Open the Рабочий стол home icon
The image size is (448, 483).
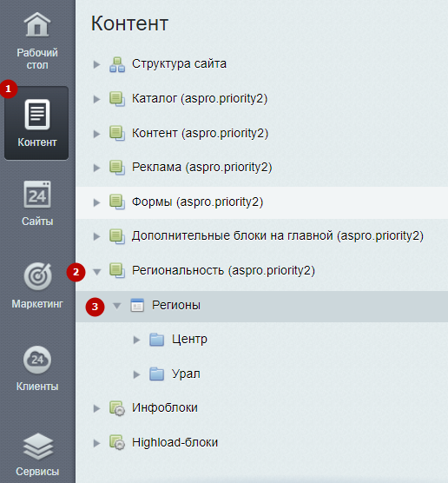tap(37, 24)
